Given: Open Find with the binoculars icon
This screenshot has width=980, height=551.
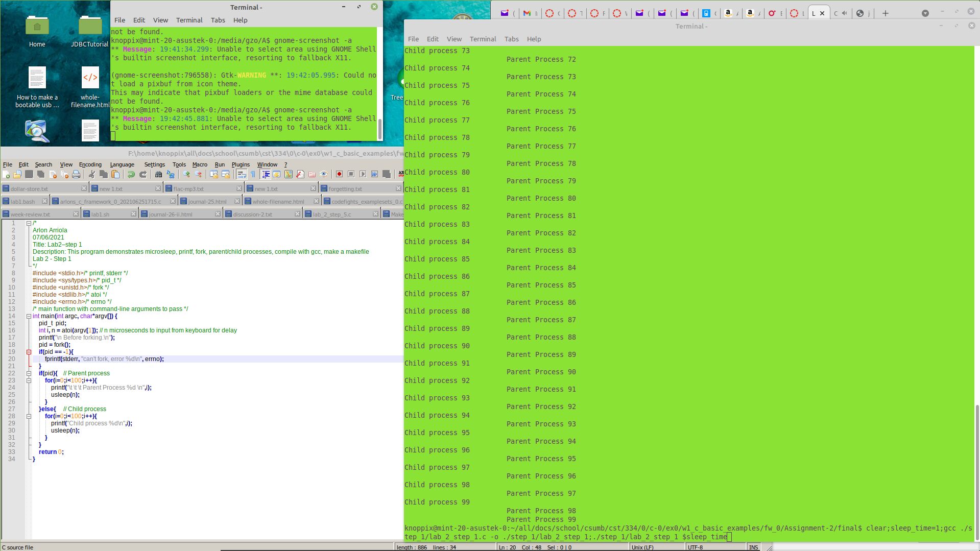Looking at the screenshot, I should coord(159,175).
